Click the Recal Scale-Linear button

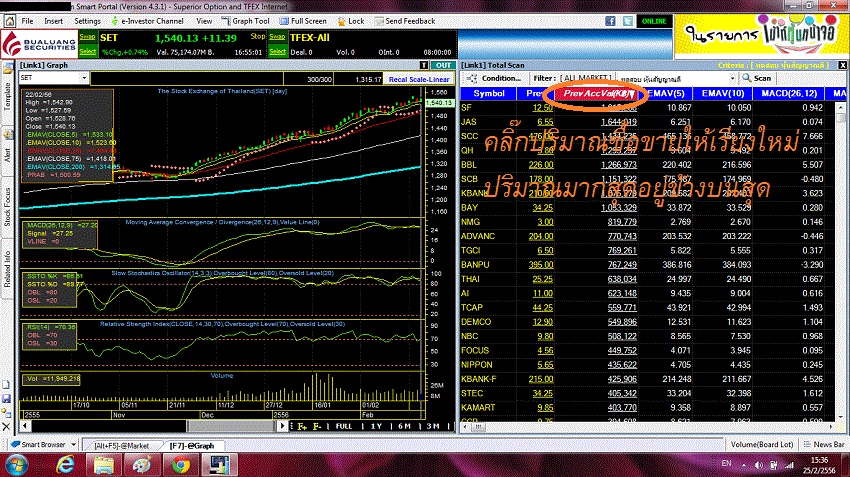click(x=418, y=79)
